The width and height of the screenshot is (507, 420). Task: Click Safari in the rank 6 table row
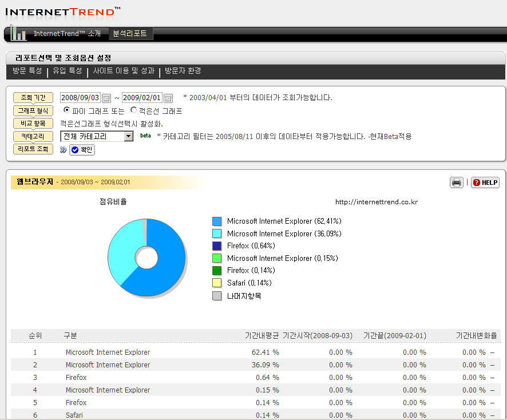tap(74, 415)
